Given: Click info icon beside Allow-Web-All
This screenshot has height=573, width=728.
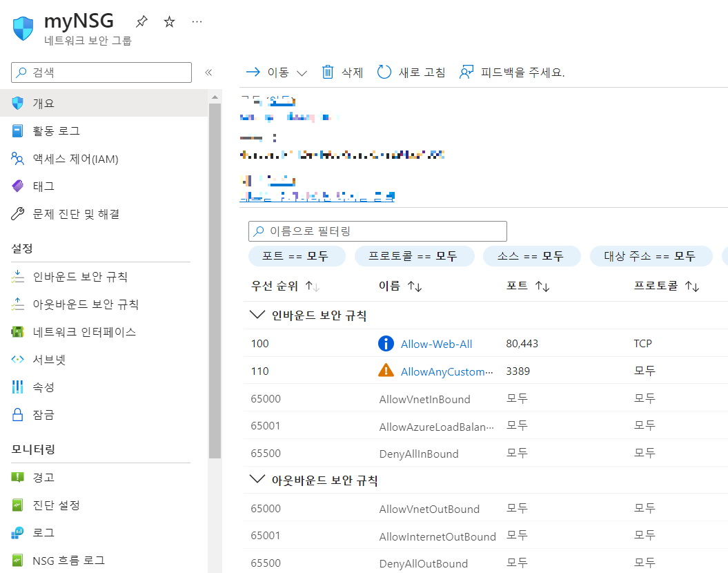Looking at the screenshot, I should coord(386,344).
